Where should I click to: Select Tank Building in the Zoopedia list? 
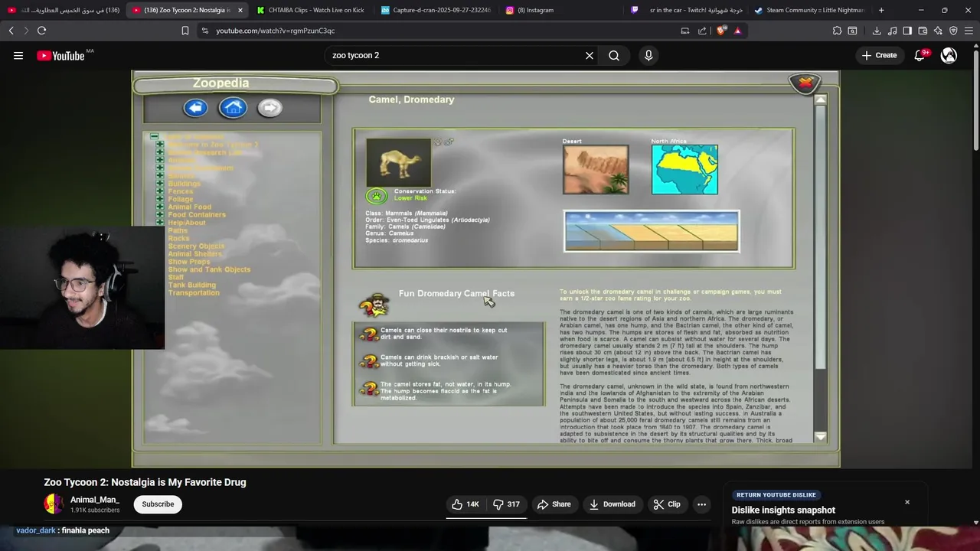(191, 285)
